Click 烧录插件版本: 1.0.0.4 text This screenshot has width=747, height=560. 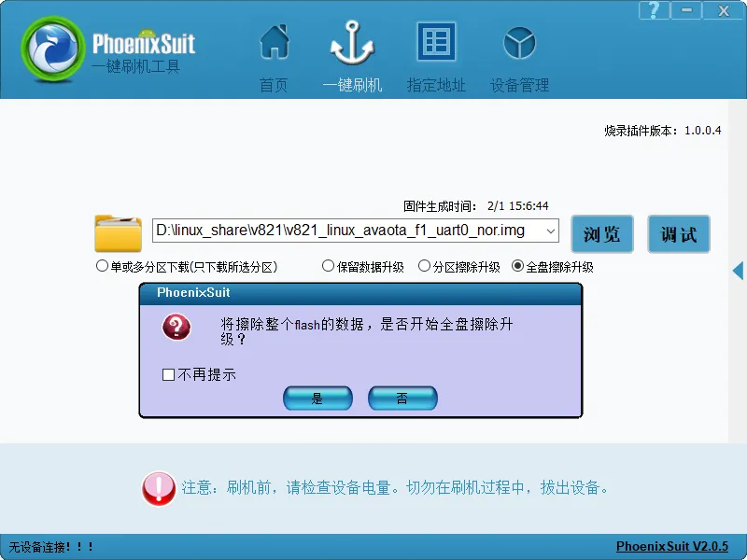click(663, 131)
